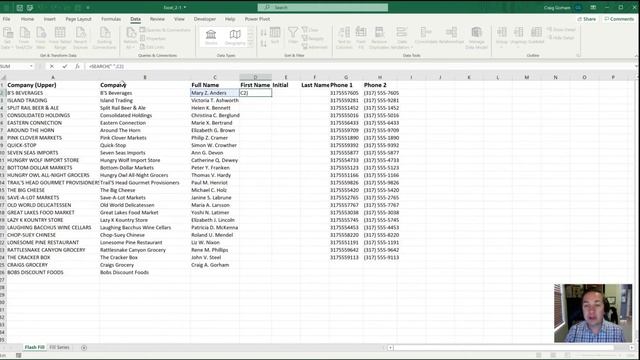The width and height of the screenshot is (640, 360).
Task: Click in the formula bar input
Action: pyautogui.click(x=359, y=66)
